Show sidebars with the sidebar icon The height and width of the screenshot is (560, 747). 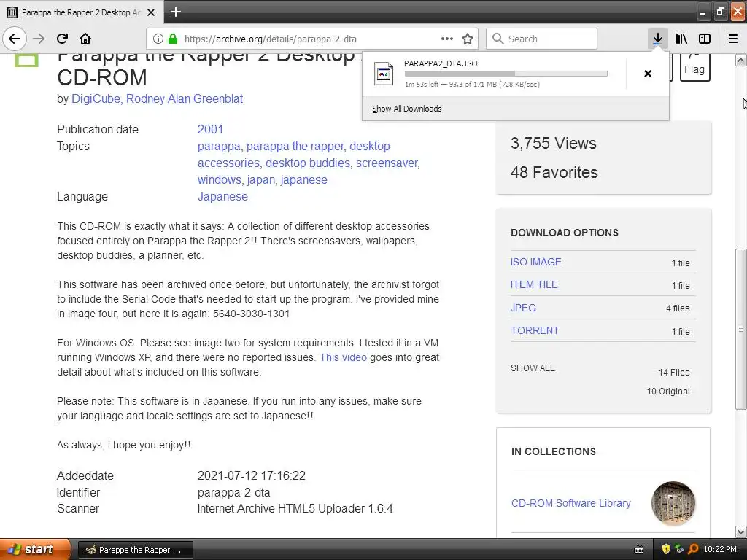[x=705, y=39]
